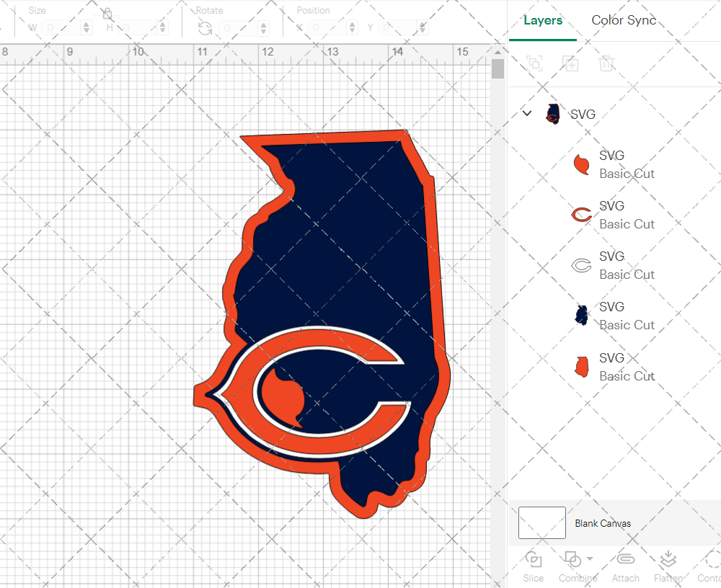The height and width of the screenshot is (588, 721).
Task: Click the Position Y input field
Action: coord(397,27)
